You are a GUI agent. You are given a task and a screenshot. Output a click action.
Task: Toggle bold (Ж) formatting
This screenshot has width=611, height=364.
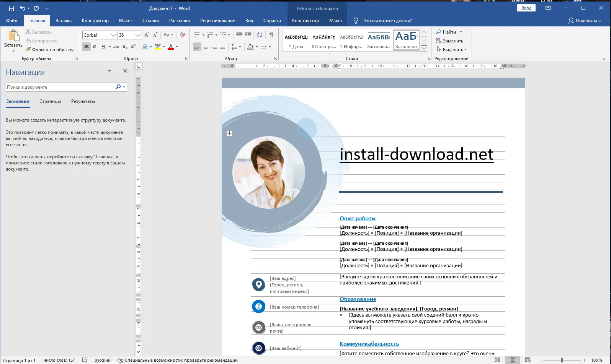(87, 47)
